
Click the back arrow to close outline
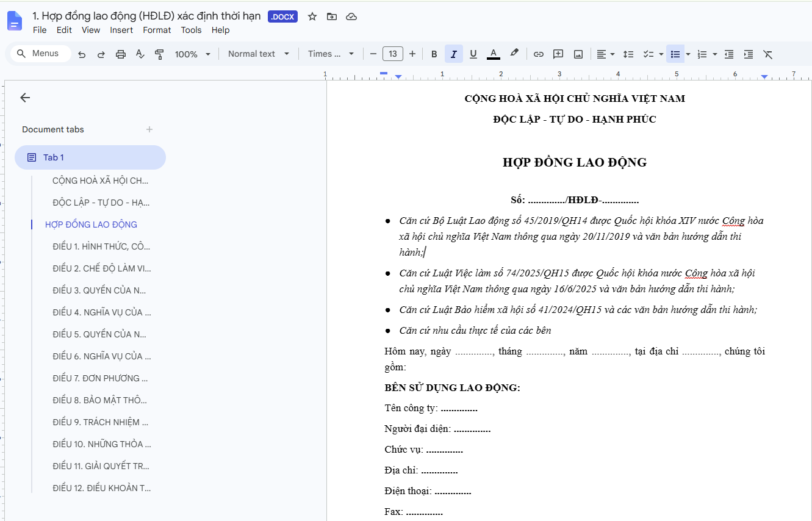tap(25, 98)
